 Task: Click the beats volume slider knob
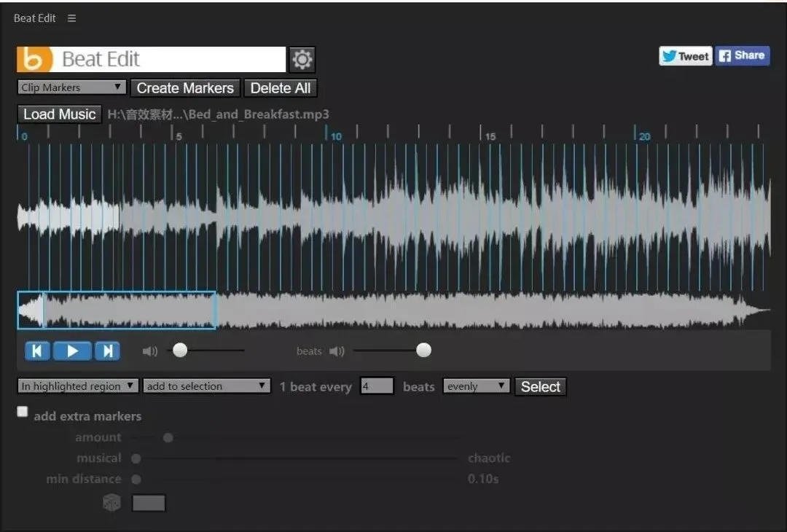point(423,351)
